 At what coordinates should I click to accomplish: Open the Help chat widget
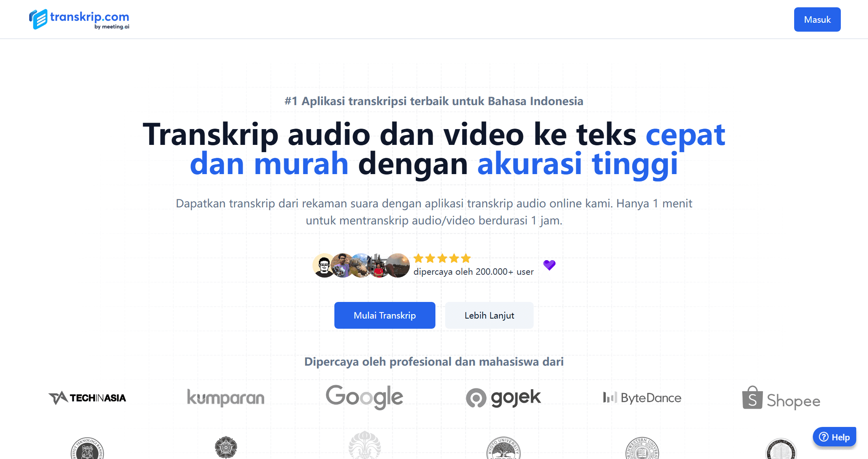click(x=834, y=437)
